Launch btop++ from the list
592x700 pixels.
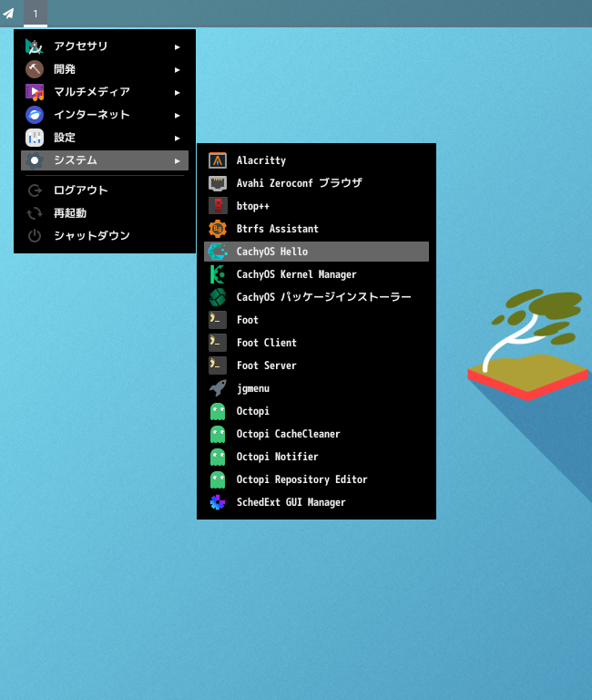(316, 206)
